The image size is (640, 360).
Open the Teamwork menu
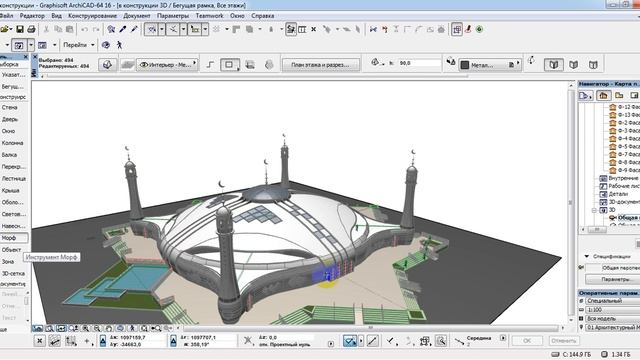(209, 16)
